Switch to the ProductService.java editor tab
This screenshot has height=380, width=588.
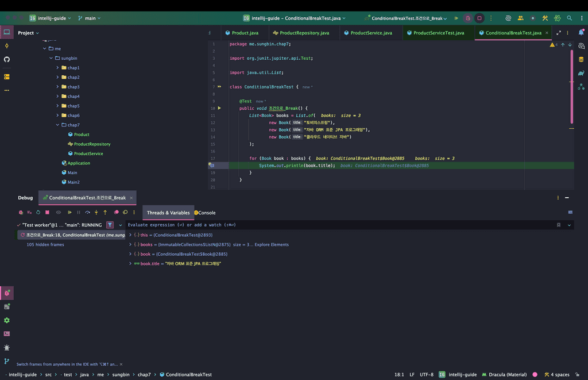tap(371, 33)
